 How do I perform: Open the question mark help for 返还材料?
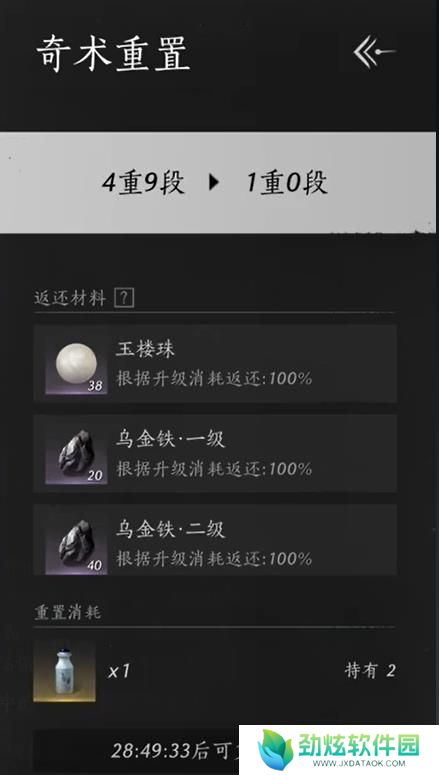click(x=124, y=298)
